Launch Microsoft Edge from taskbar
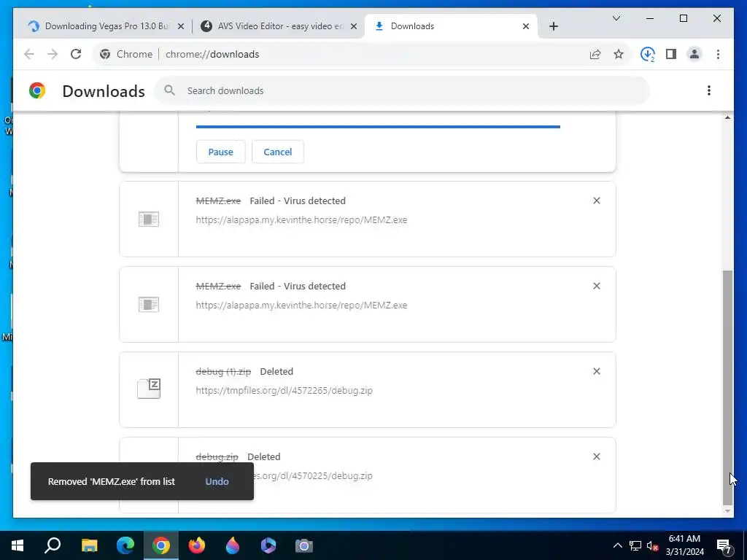 [125, 545]
